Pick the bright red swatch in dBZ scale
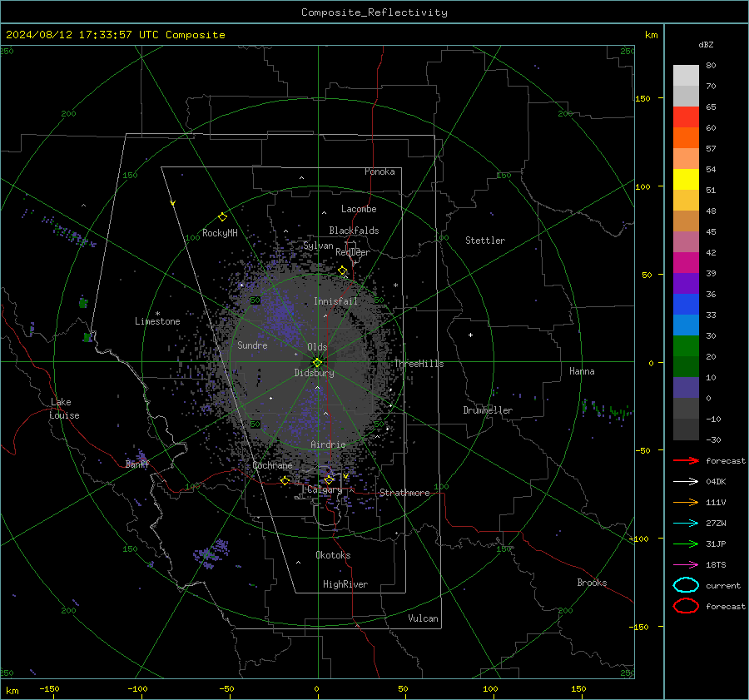The width and height of the screenshot is (749, 700). pos(686,117)
